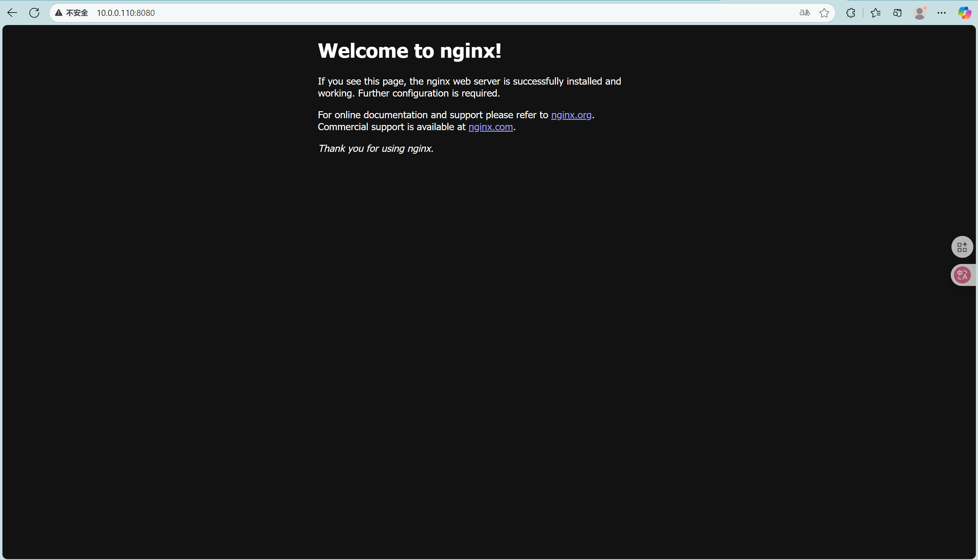Viewport: 978px width, 560px height.
Task: Open the page translate icon in the address bar
Action: click(x=804, y=13)
